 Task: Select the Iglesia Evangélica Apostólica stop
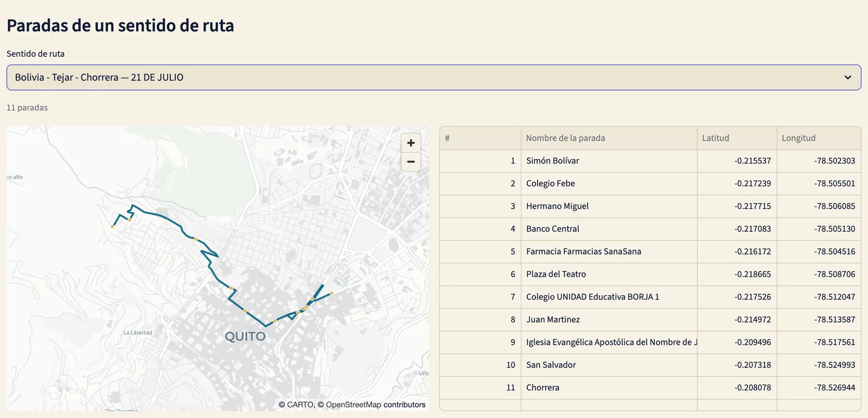(650, 343)
